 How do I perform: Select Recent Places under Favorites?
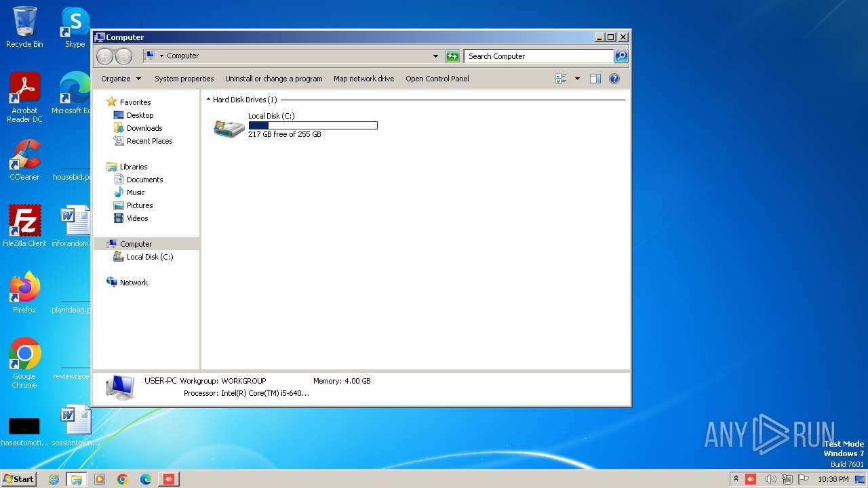tap(149, 141)
